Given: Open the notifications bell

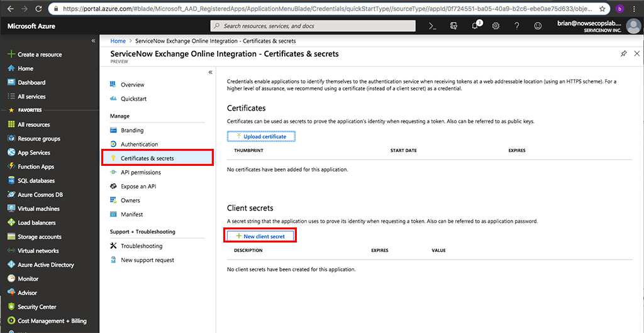Looking at the screenshot, I should click(475, 25).
